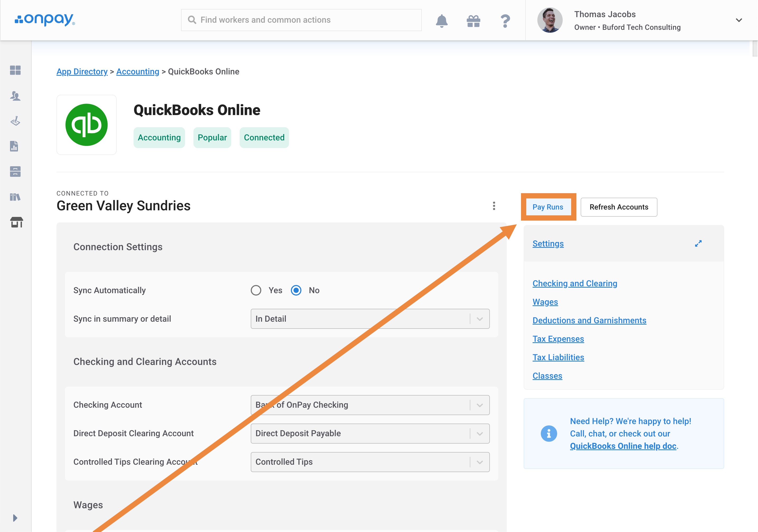Open the Settings link in side panel
The image size is (758, 532).
click(x=548, y=244)
